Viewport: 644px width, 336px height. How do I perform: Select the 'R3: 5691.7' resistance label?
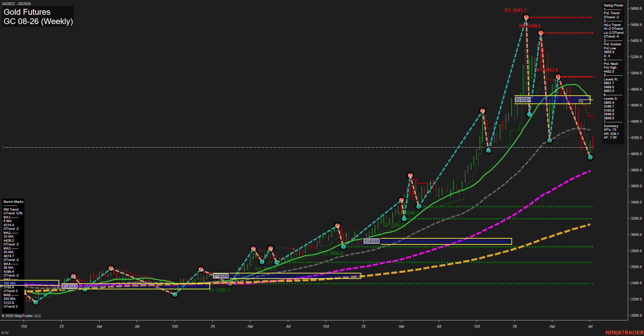(515, 10)
